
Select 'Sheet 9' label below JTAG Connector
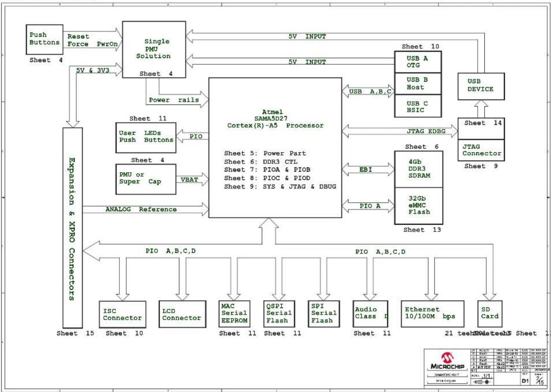click(x=480, y=166)
